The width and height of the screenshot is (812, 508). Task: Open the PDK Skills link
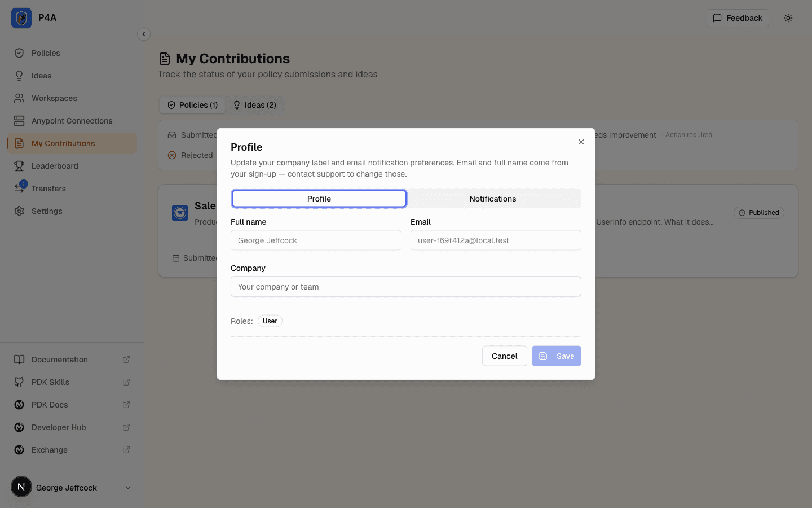tap(72, 382)
